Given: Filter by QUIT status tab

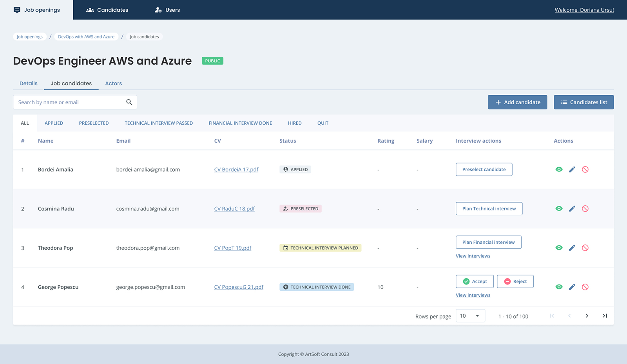Looking at the screenshot, I should [x=323, y=123].
